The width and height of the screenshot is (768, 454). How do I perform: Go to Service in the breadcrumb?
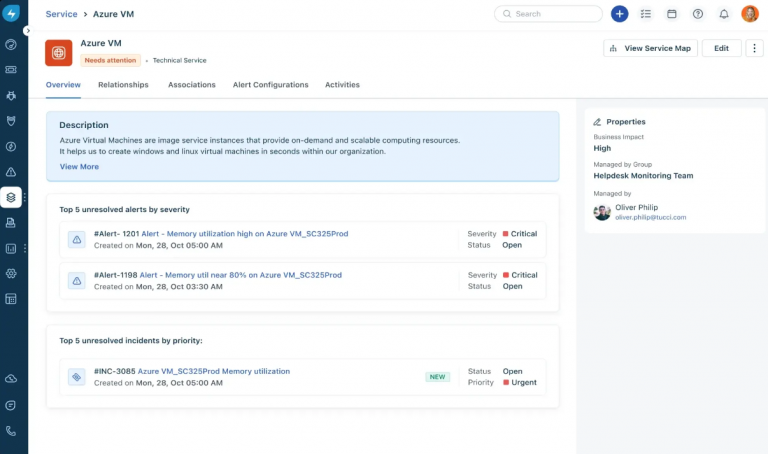click(61, 14)
